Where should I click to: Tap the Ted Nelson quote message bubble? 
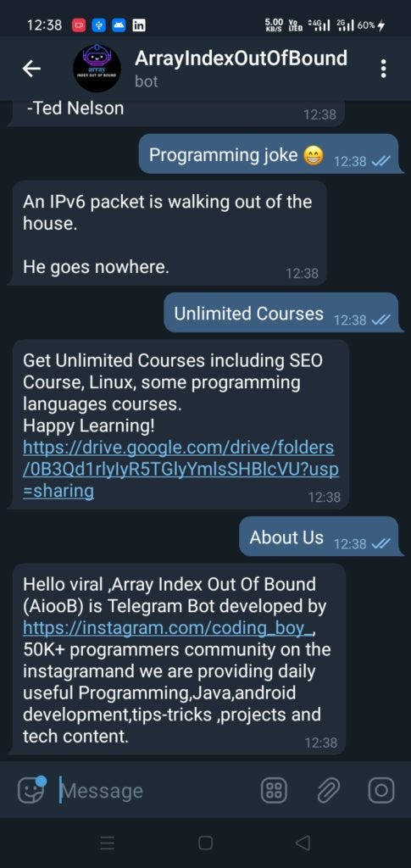(176, 114)
